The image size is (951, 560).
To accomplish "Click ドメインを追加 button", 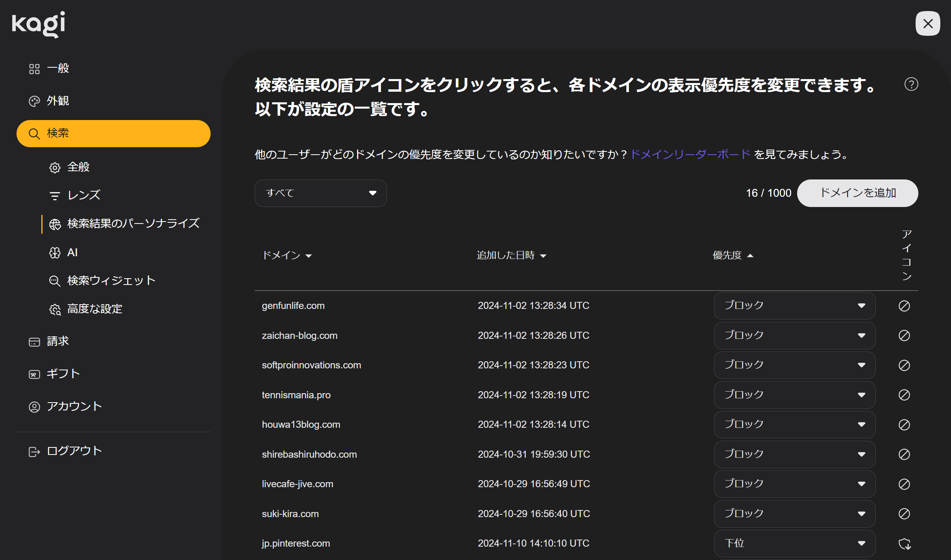I will (857, 193).
